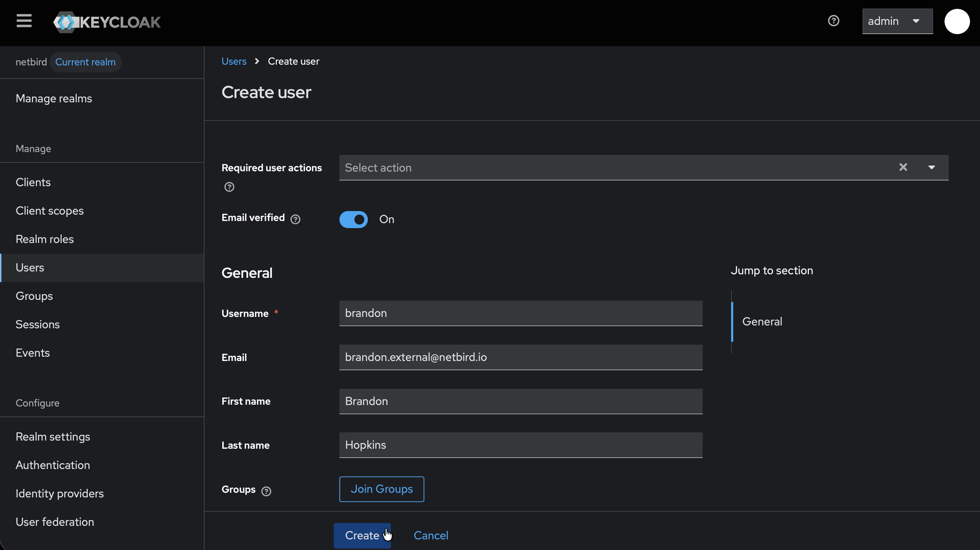Image resolution: width=980 pixels, height=550 pixels.
Task: Open help for Required user actions
Action: [x=229, y=187]
